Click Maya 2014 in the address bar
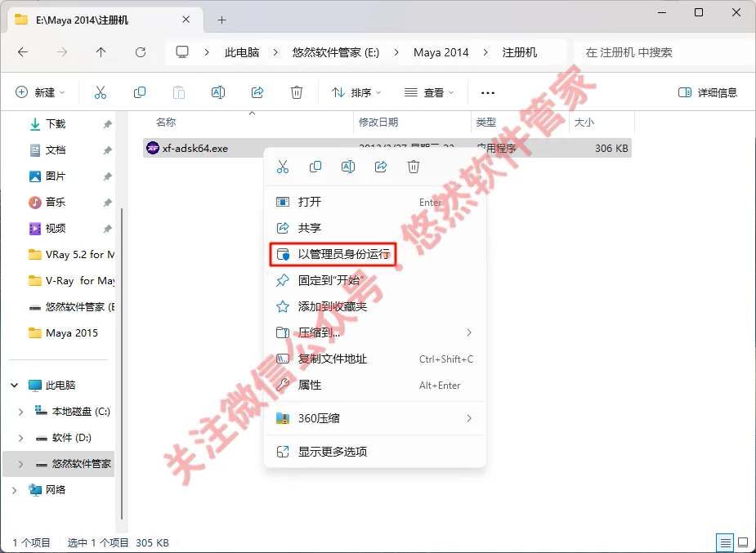The height and width of the screenshot is (553, 756). coord(441,52)
